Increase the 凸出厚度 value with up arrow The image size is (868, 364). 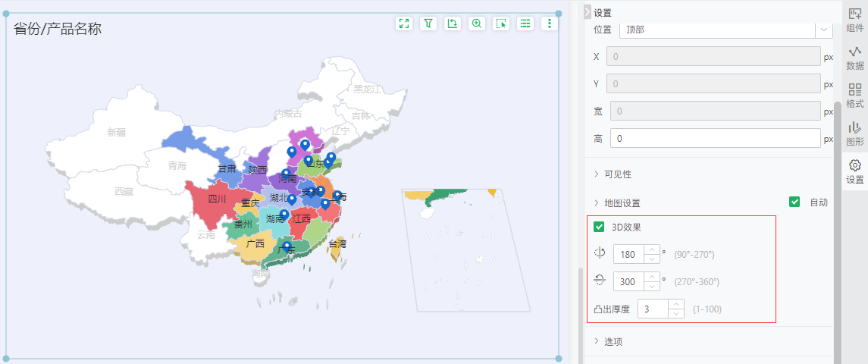676,304
